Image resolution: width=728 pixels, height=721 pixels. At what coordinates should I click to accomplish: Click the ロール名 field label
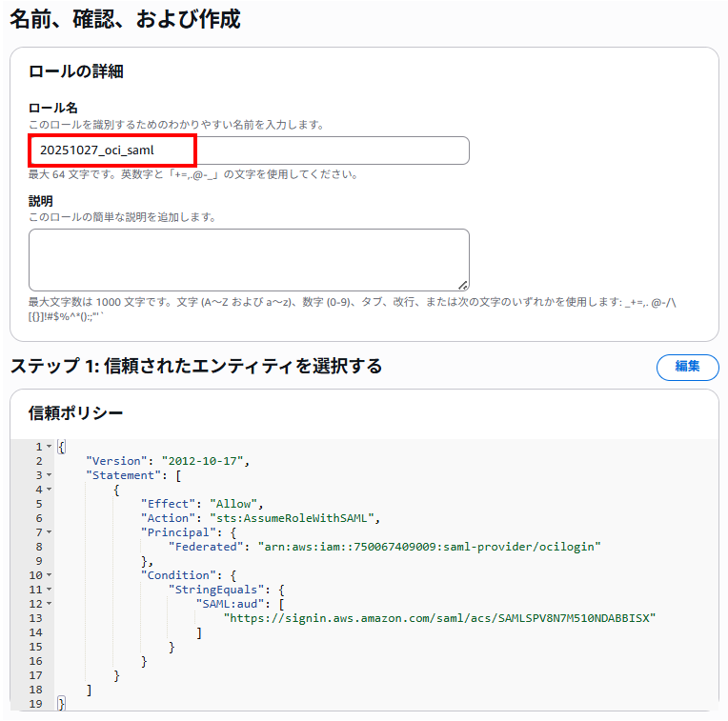(x=53, y=108)
